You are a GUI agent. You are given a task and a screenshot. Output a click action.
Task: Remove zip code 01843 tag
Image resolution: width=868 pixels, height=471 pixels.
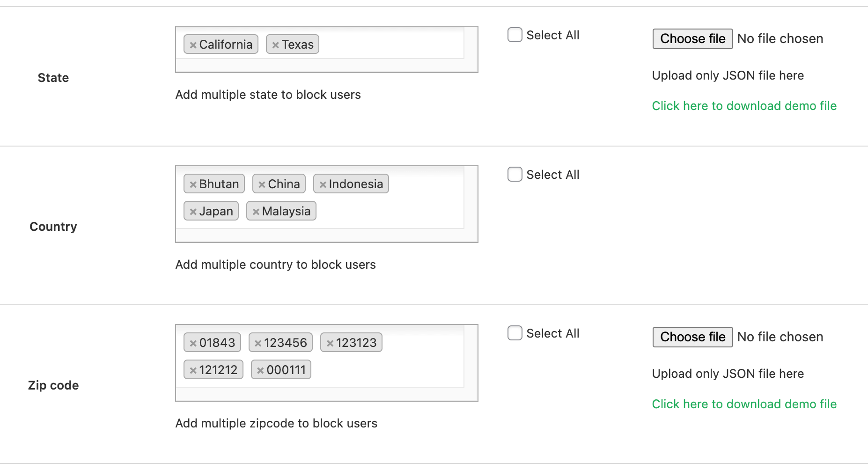tap(193, 343)
